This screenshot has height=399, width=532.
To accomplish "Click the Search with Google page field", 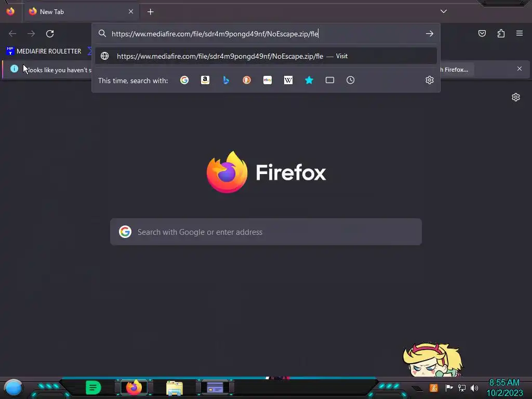I will coord(266,232).
